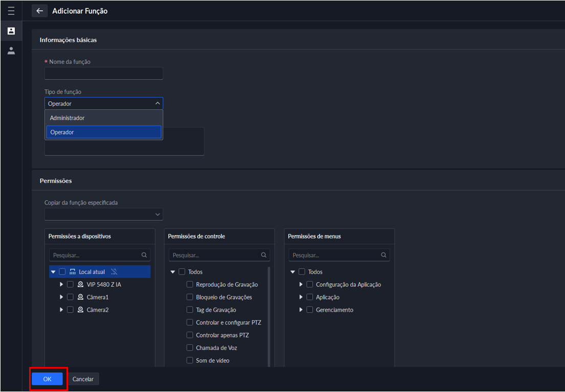Open the hamburger menu icon

[11, 11]
